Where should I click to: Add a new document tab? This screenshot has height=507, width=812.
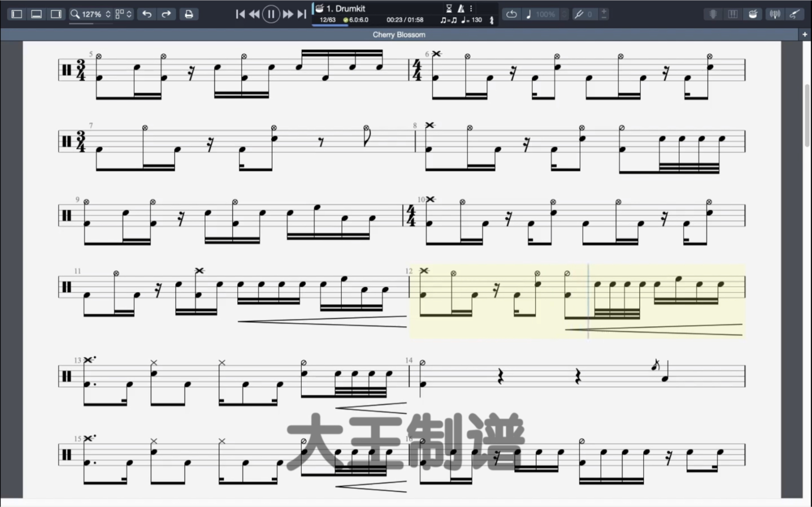pos(805,34)
